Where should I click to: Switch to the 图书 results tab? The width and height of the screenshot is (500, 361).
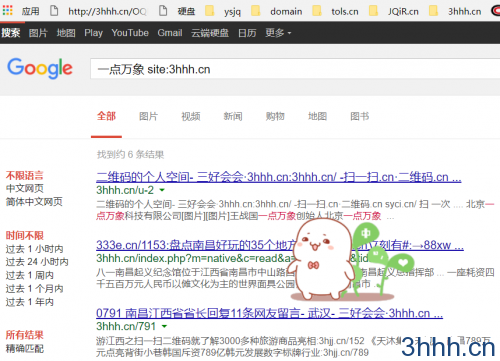click(x=359, y=116)
